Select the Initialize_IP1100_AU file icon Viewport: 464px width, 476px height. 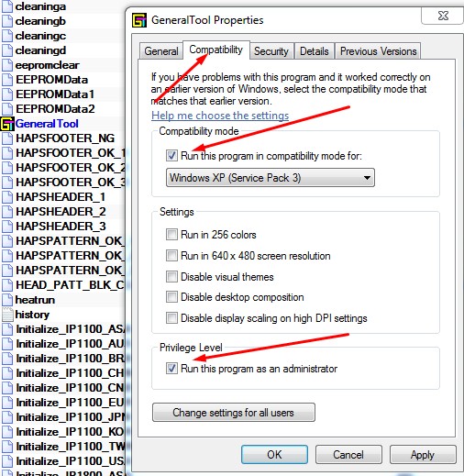coord(7,344)
